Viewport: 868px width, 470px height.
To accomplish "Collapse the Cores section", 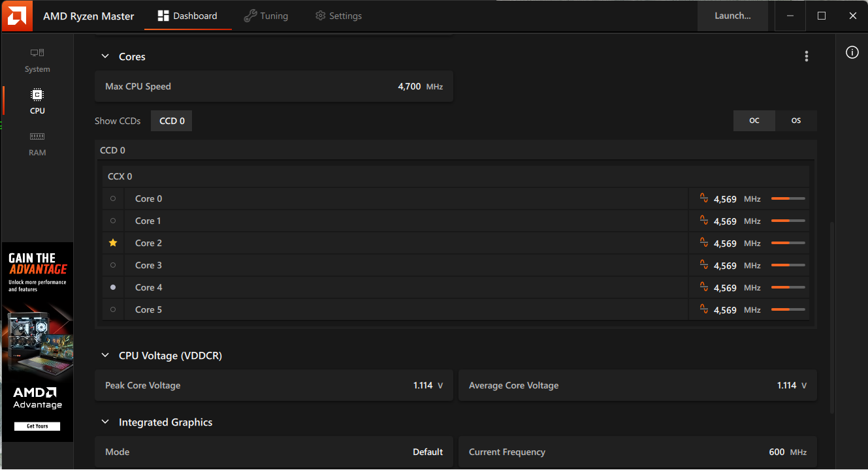I will 105,57.
